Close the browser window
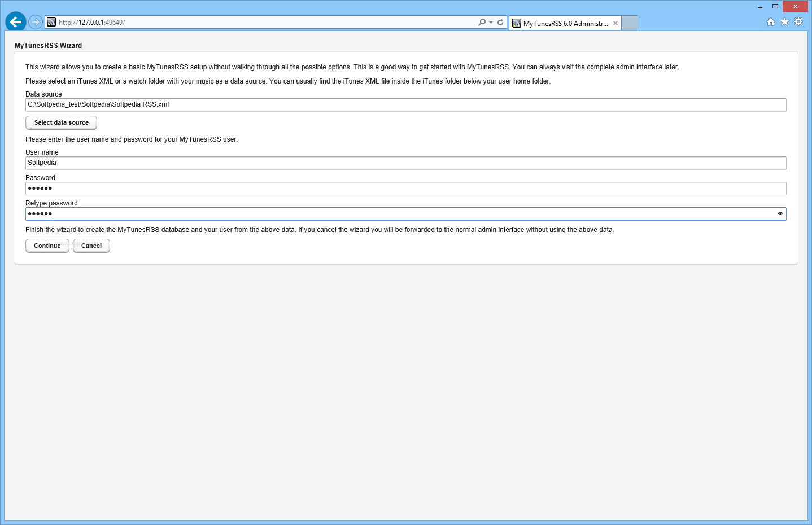812x525 pixels. pyautogui.click(x=796, y=6)
